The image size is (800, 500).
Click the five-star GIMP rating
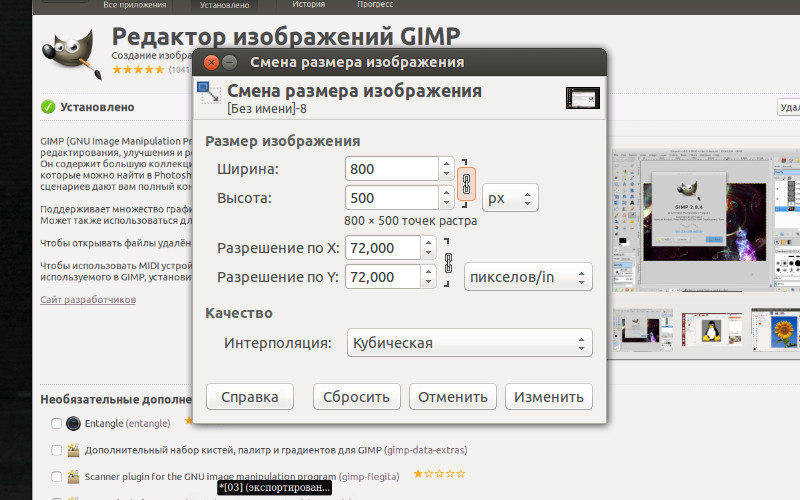tap(138, 69)
